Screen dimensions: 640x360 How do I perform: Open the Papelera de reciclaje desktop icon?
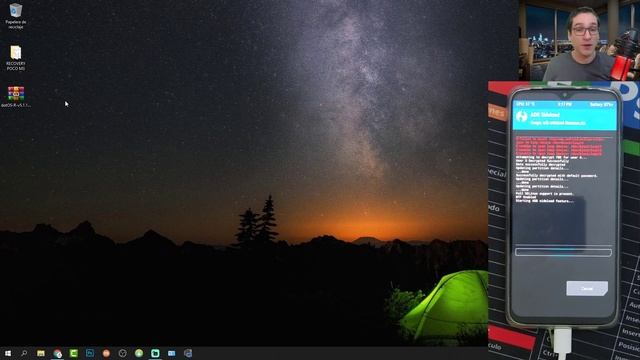16,16
